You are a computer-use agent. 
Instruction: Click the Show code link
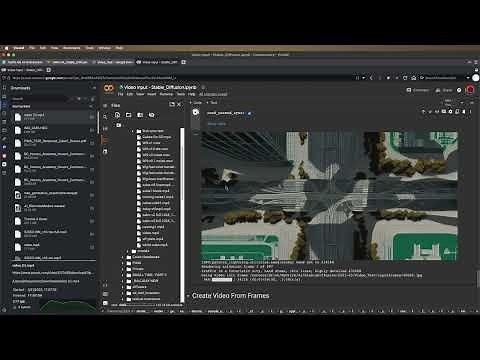click(x=217, y=124)
